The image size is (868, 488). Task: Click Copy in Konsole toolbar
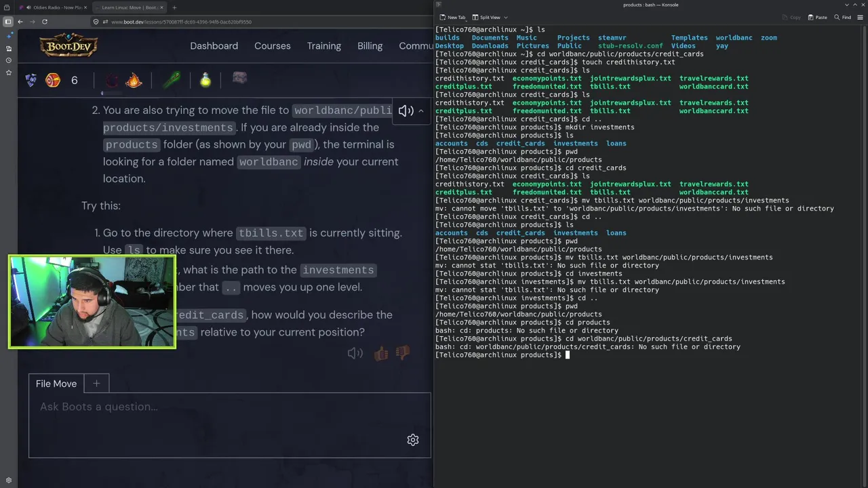click(x=791, y=17)
